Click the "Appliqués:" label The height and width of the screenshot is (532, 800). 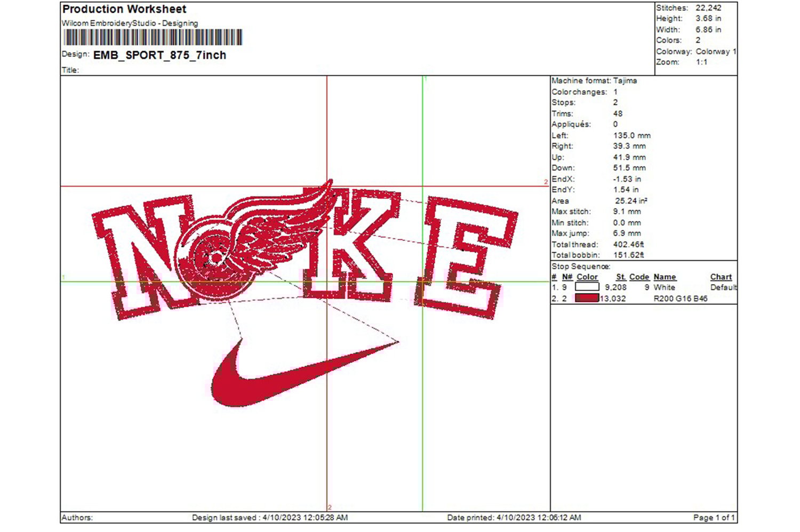(571, 124)
